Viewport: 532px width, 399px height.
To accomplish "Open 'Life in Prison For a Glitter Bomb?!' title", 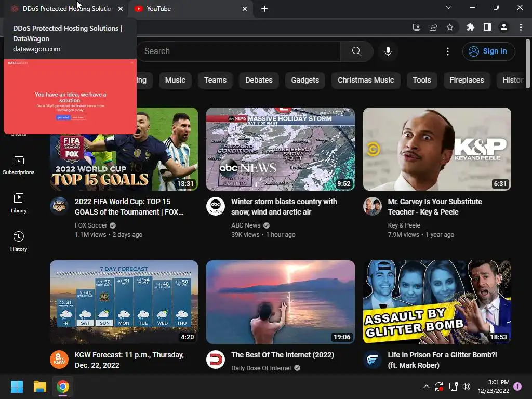I will coord(443,360).
